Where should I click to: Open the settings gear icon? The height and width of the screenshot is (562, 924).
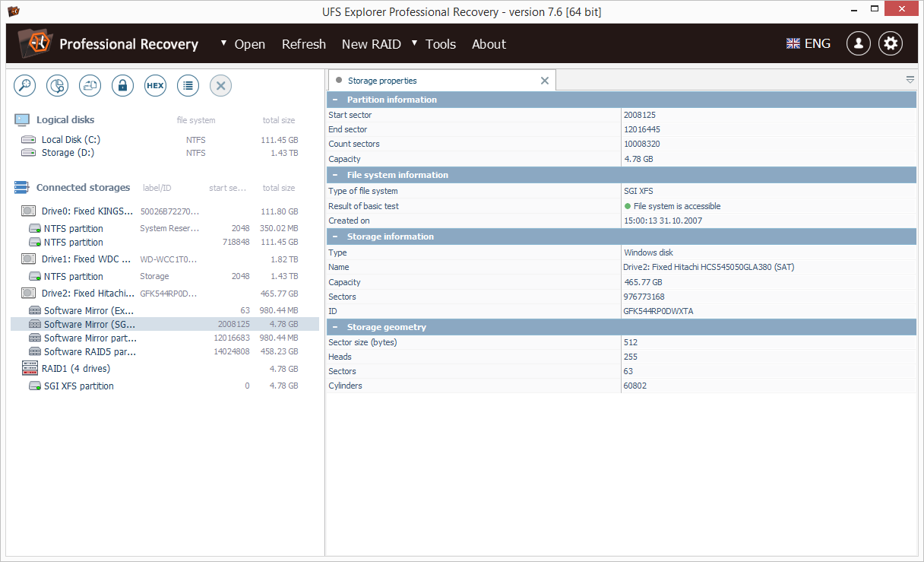pos(891,43)
